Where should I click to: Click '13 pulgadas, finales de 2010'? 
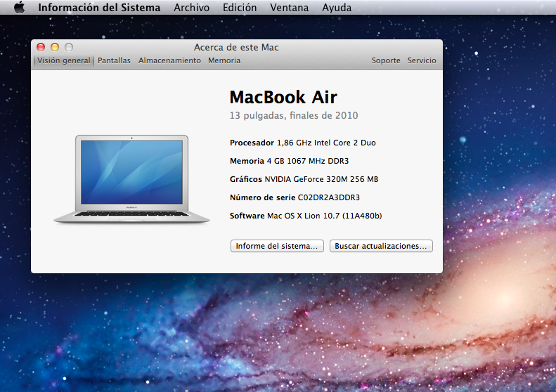294,115
